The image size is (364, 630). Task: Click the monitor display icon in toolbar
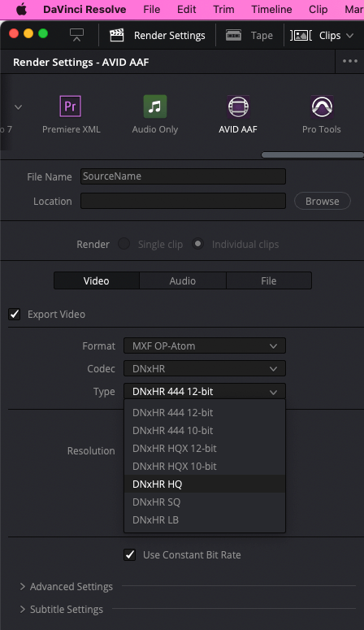click(76, 35)
